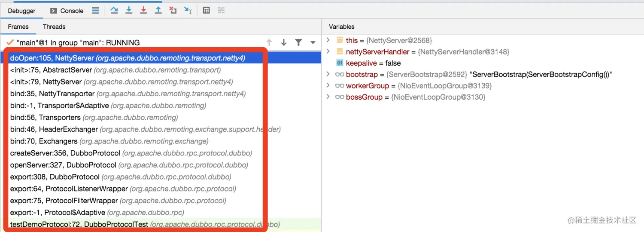Expand the bootstrap variable node
Viewport: 644px width, 232px height.
click(328, 74)
